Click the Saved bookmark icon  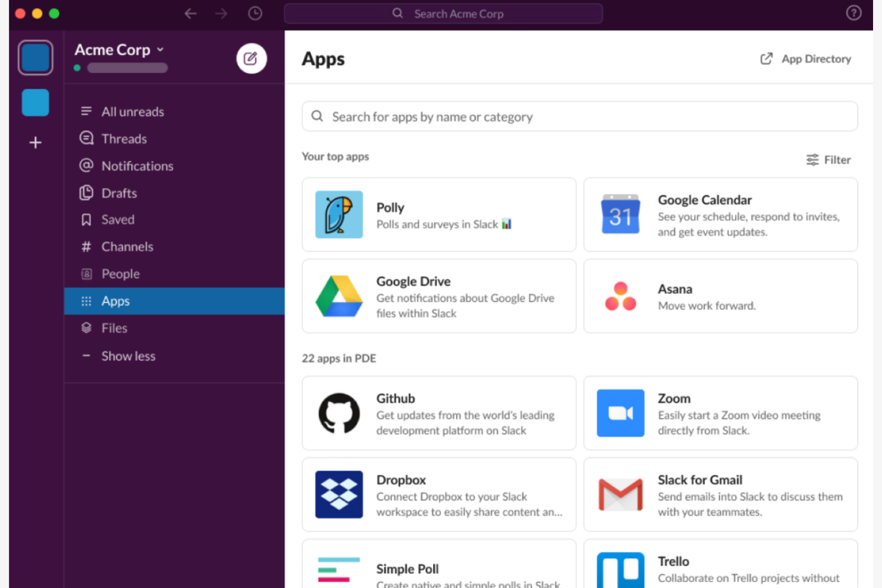[x=86, y=220]
